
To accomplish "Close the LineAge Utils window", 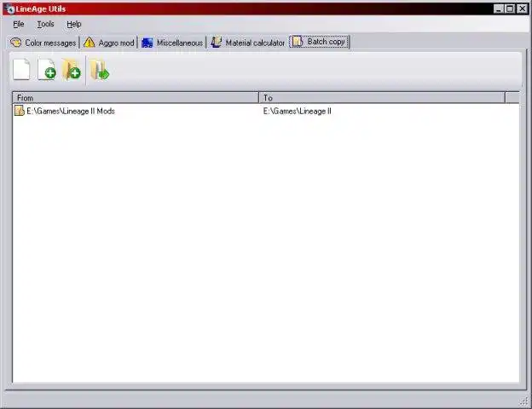I will click(522, 9).
